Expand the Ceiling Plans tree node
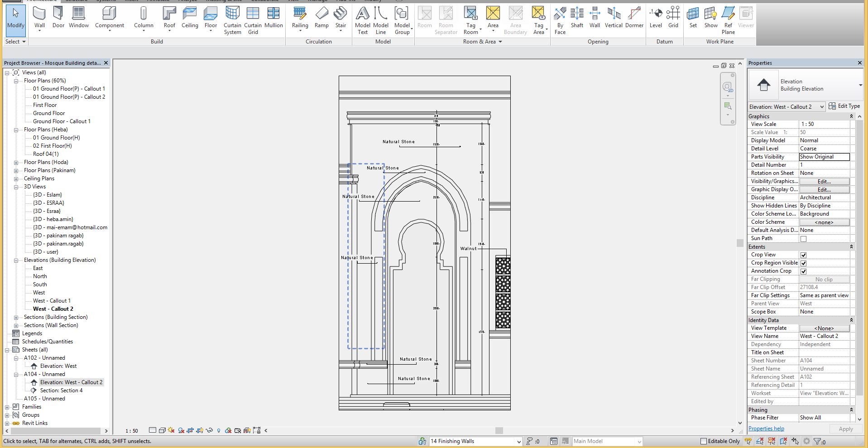The image size is (868, 448). [16, 178]
